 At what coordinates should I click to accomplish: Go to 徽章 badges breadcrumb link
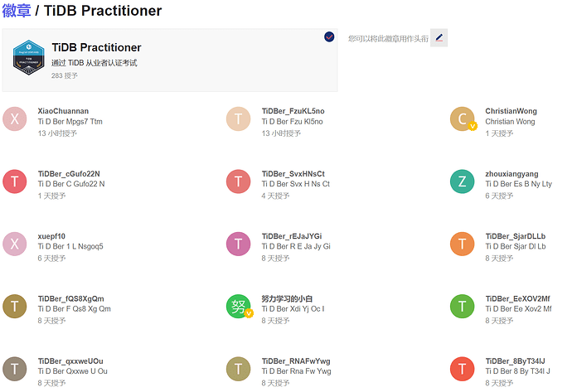(16, 11)
